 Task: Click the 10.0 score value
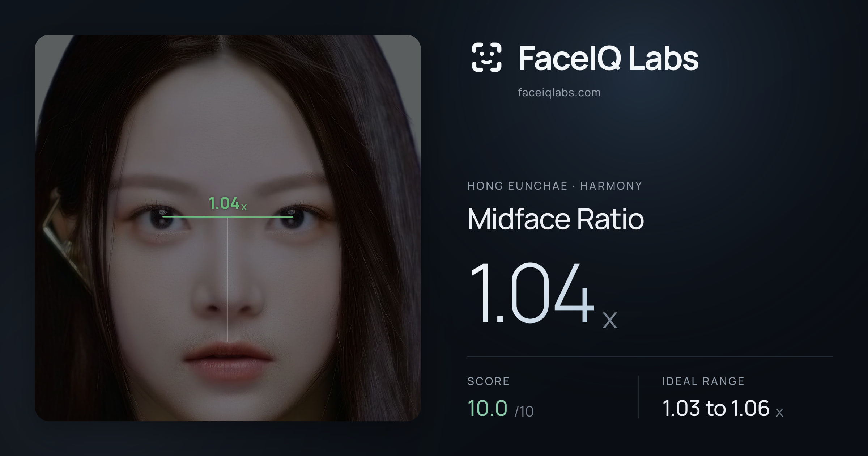click(487, 408)
